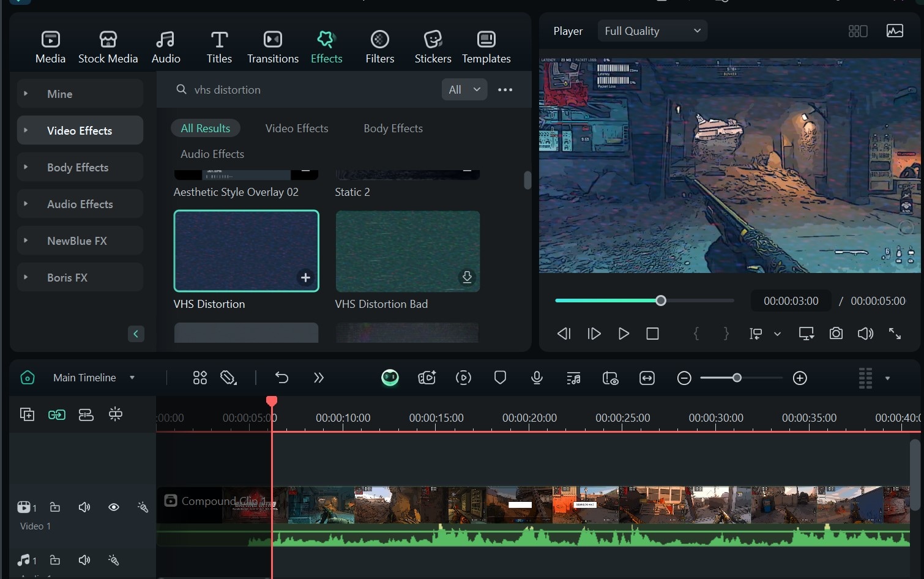Open the add-to-timeline options dropdown

coord(777,334)
